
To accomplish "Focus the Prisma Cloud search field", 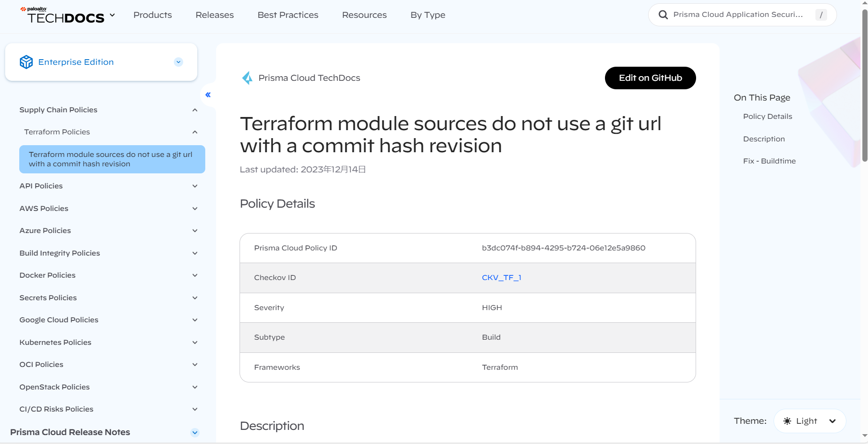I will click(x=738, y=15).
